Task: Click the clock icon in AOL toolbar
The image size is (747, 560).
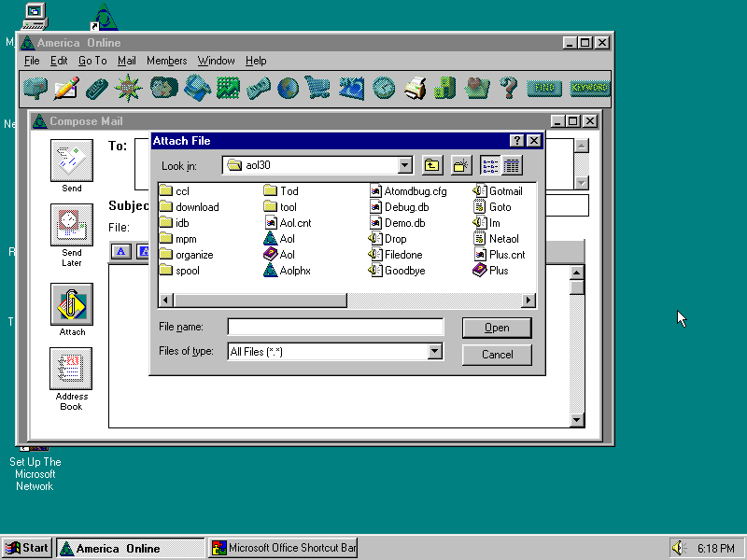Action: pos(384,89)
